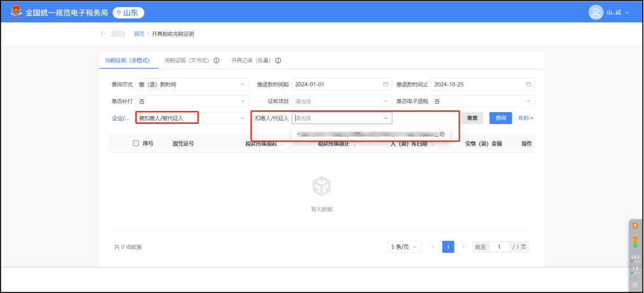Collapse filters with 收起 link
Image resolution: width=644 pixels, height=293 pixels.
tap(526, 118)
